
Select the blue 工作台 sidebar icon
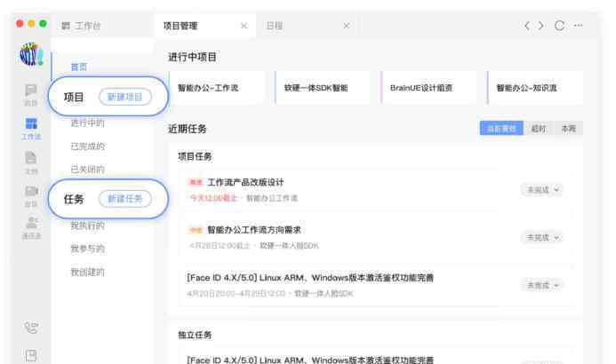(x=31, y=128)
